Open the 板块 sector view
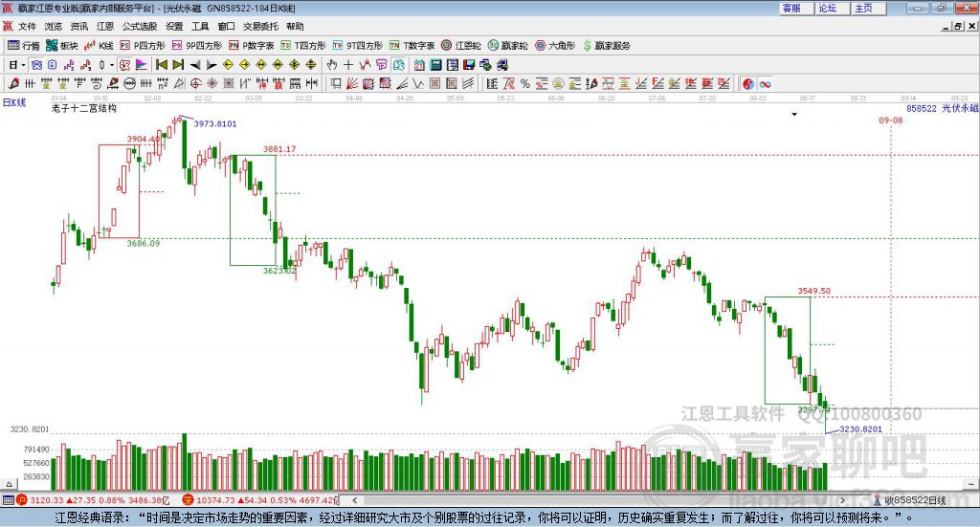The image size is (980, 527). (x=61, y=46)
